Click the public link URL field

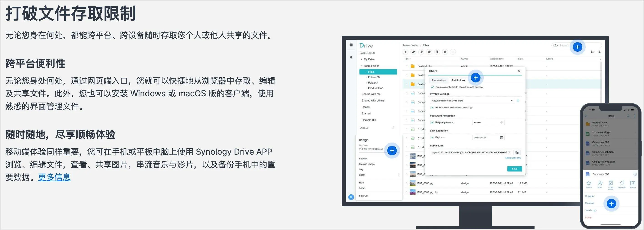tap(470, 152)
